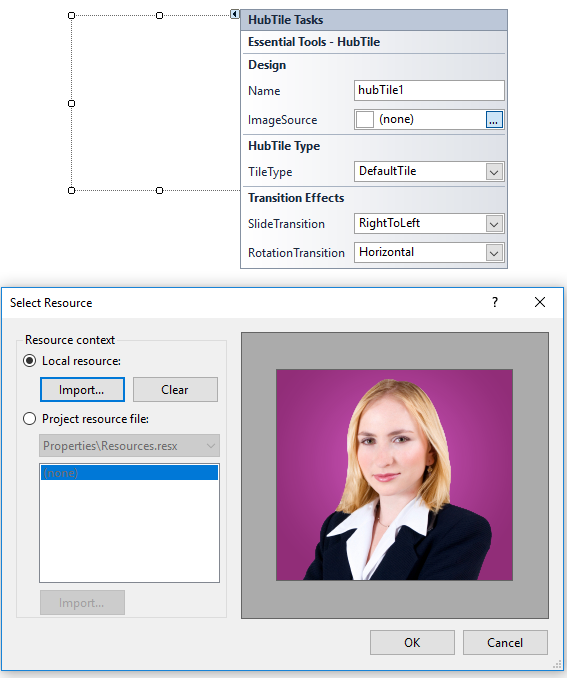The width and height of the screenshot is (567, 678).
Task: Click the left-middle resize handle of the HubTile
Action: coord(72,103)
